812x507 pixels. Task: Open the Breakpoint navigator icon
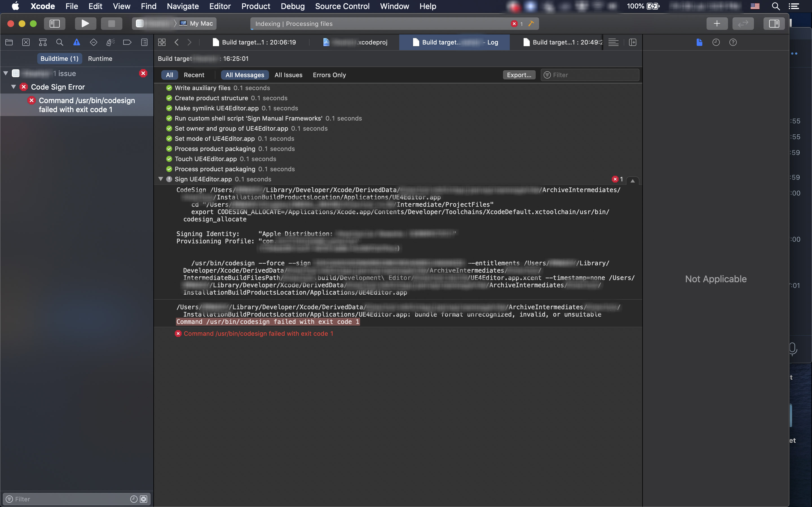[127, 42]
